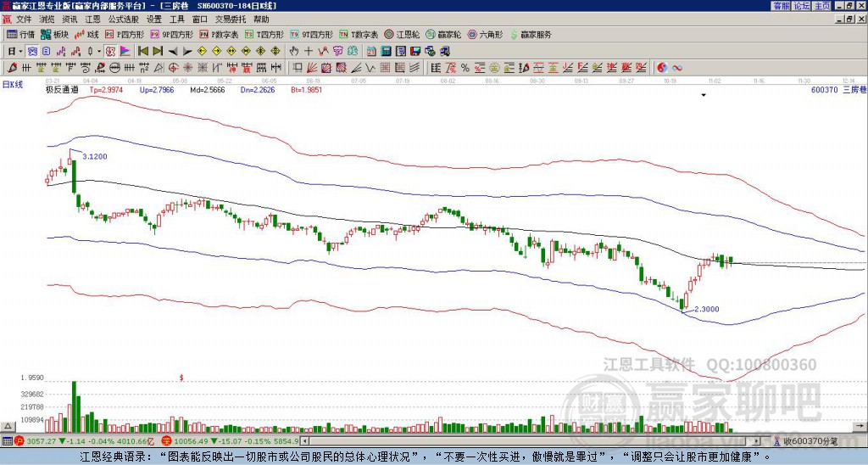This screenshot has height=465, width=868.
Task: Click the multicolor flag icon
Action: 125,52
